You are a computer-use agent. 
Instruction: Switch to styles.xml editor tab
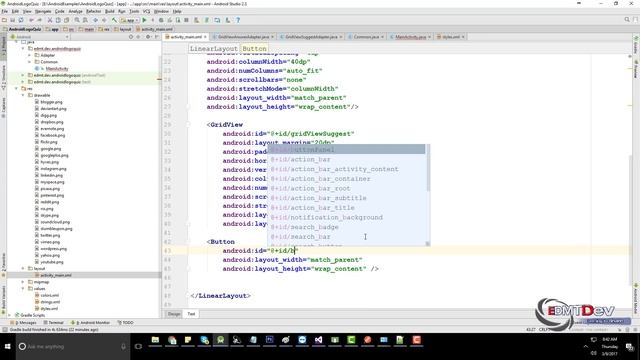pos(451,37)
